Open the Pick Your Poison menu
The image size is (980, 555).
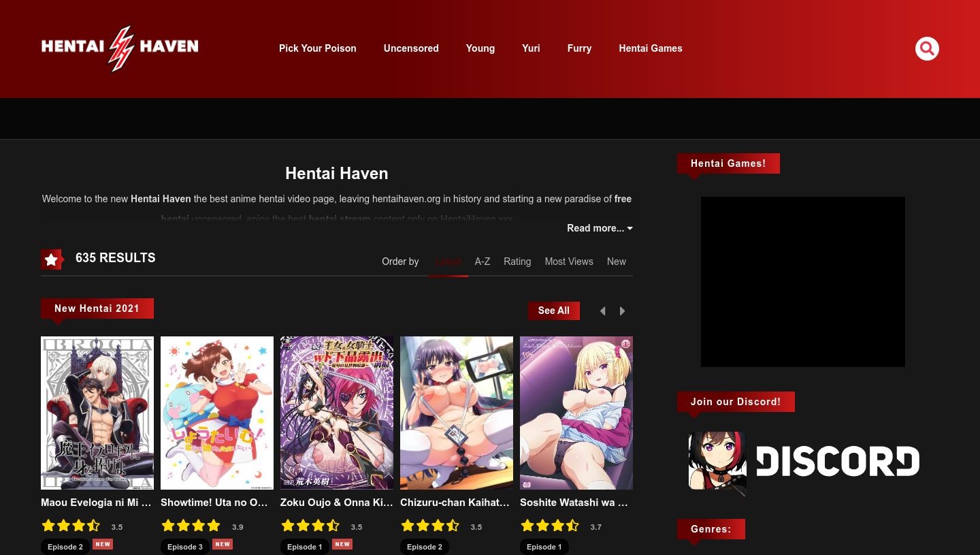click(317, 48)
